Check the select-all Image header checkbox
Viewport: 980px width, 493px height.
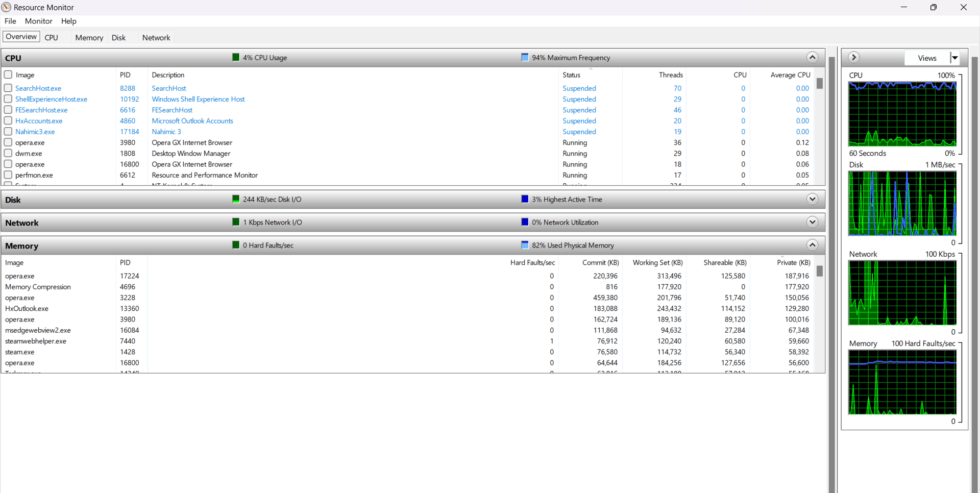click(x=8, y=75)
